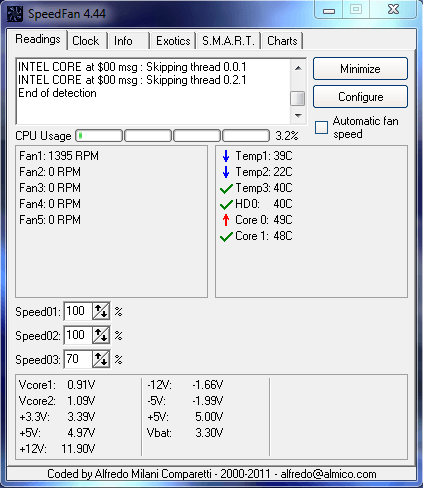Viewport: 423px width, 488px height.
Task: Click the log scrollbar thumb
Action: coord(298,99)
